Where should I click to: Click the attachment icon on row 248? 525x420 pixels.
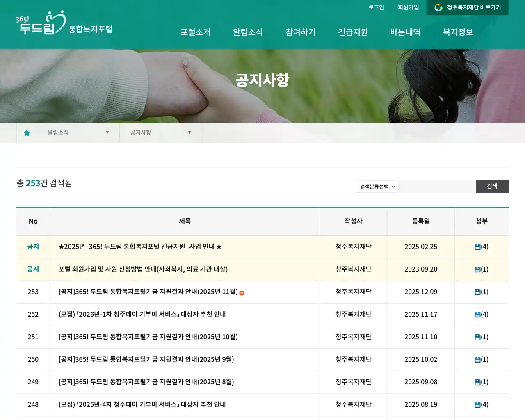pyautogui.click(x=477, y=405)
